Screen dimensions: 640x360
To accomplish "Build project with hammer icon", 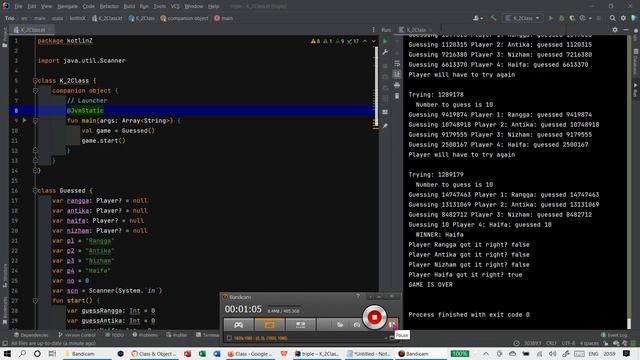I will [x=493, y=18].
